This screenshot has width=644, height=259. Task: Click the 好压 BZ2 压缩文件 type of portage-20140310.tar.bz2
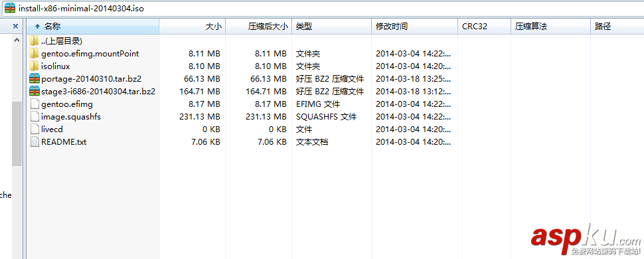[330, 79]
